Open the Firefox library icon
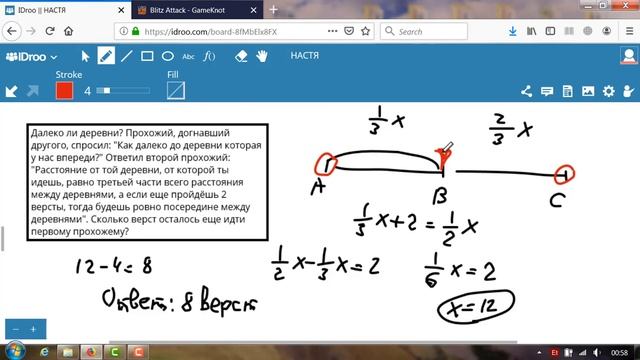 pyautogui.click(x=531, y=31)
